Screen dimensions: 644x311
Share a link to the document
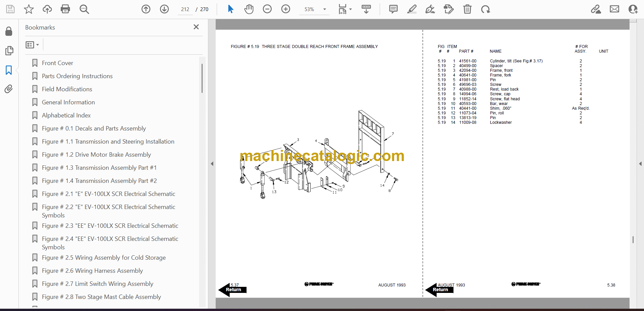click(x=596, y=9)
